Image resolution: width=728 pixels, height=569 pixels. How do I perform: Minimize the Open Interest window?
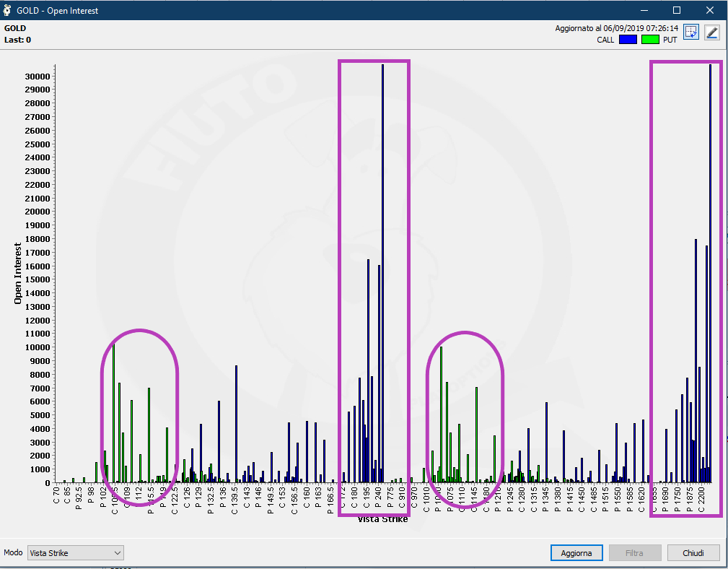(x=644, y=10)
